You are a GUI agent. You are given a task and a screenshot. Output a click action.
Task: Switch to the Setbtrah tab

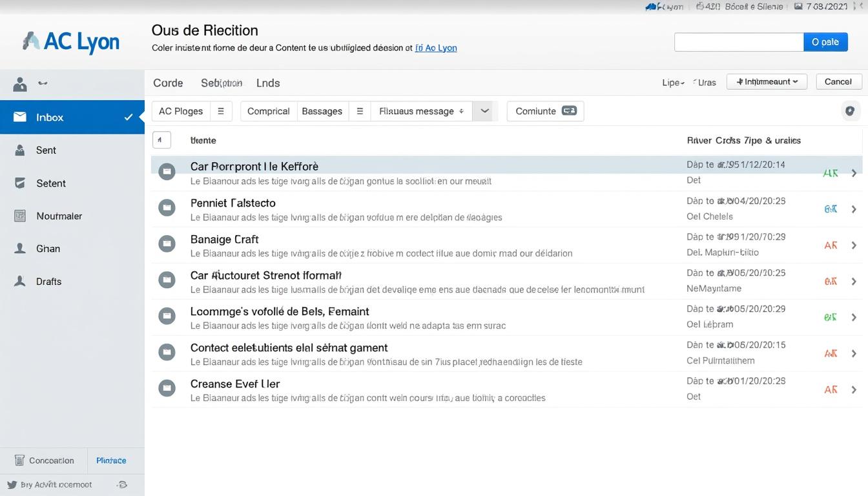tap(221, 83)
